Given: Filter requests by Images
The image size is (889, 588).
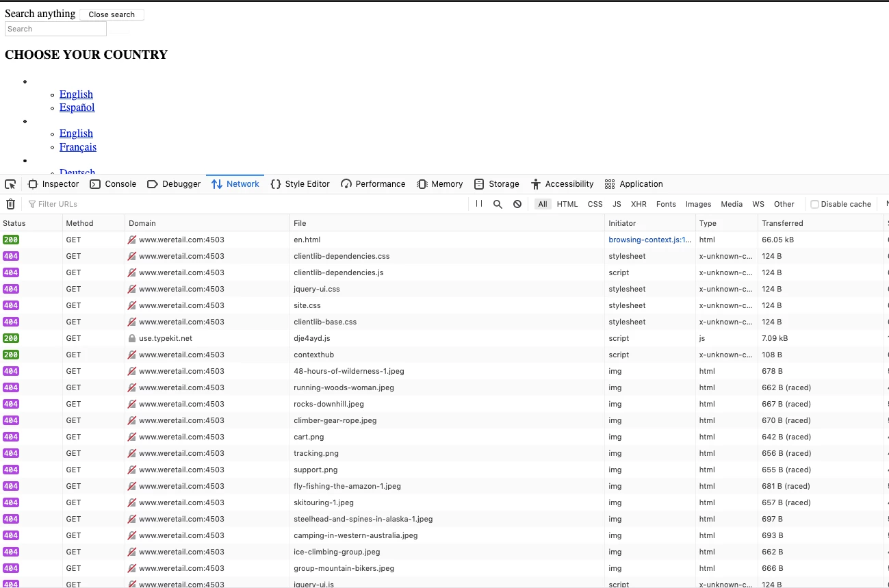Looking at the screenshot, I should point(698,204).
